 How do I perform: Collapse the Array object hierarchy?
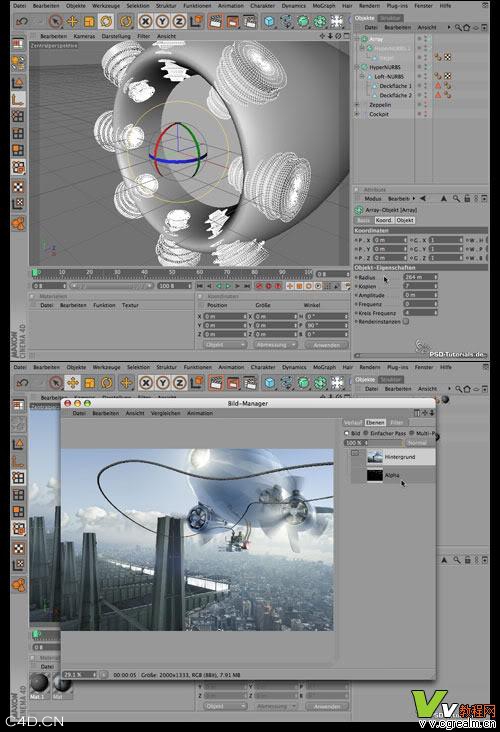(358, 39)
